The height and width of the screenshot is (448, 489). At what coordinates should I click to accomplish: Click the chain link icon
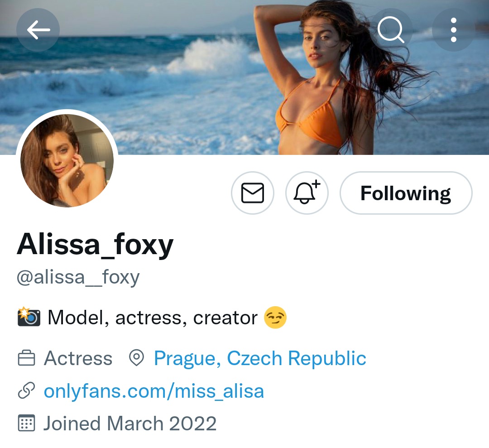click(x=26, y=391)
